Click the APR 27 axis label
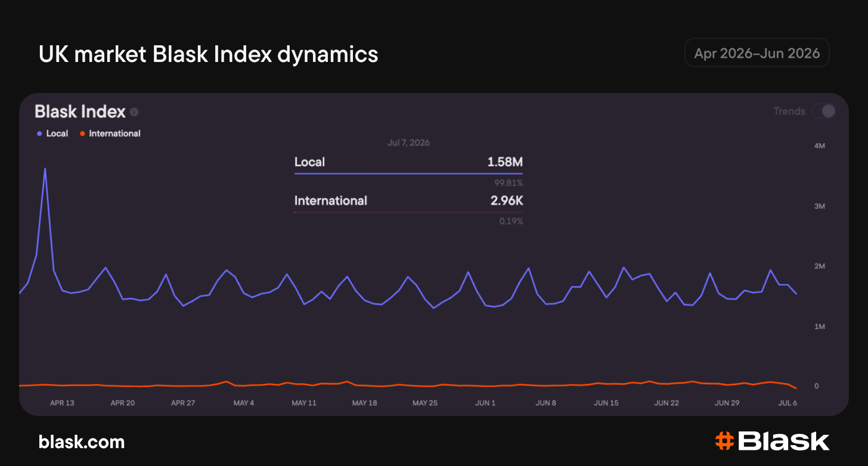This screenshot has height=466, width=868. (x=183, y=403)
